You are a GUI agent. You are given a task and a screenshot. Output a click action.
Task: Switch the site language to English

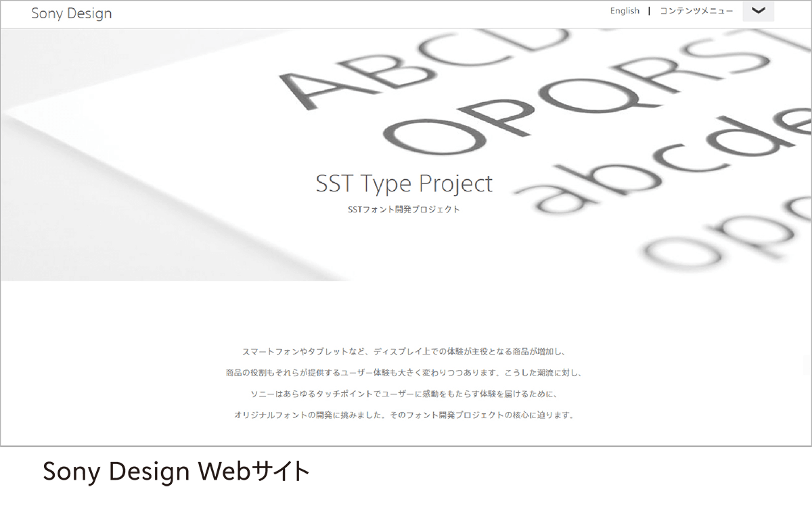click(x=625, y=11)
